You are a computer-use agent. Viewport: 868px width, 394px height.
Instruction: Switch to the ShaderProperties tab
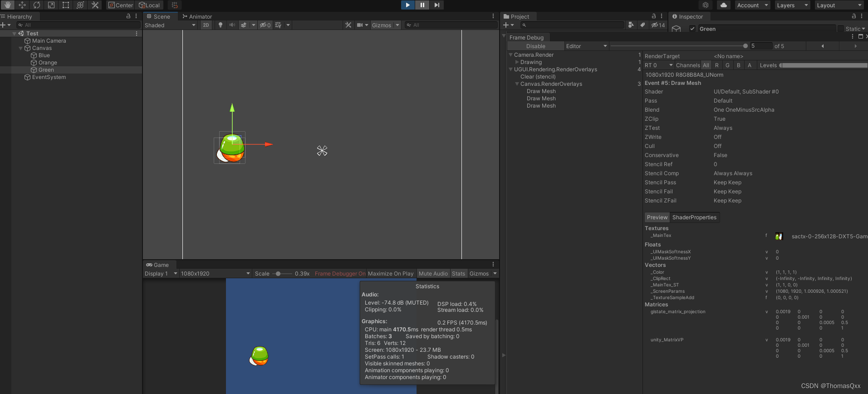694,217
